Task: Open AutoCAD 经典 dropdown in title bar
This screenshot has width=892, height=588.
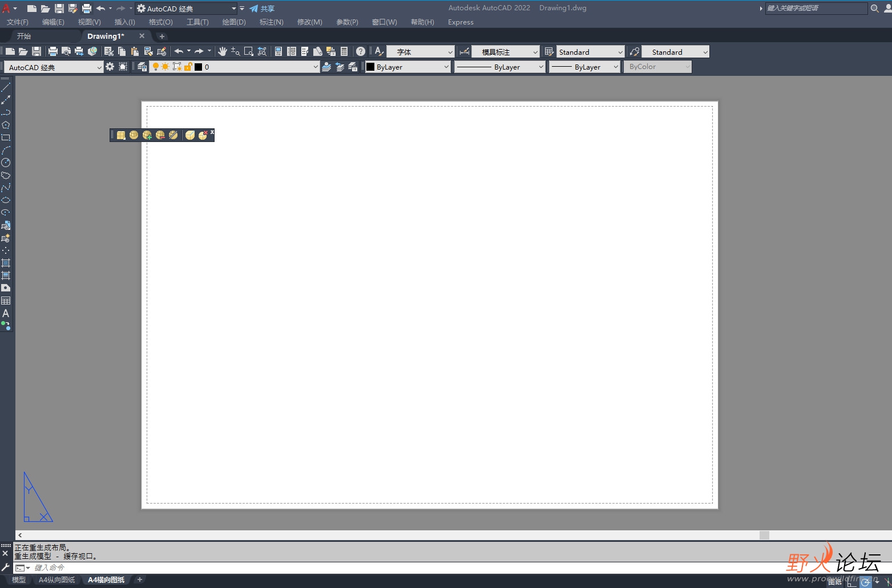Action: click(x=187, y=9)
